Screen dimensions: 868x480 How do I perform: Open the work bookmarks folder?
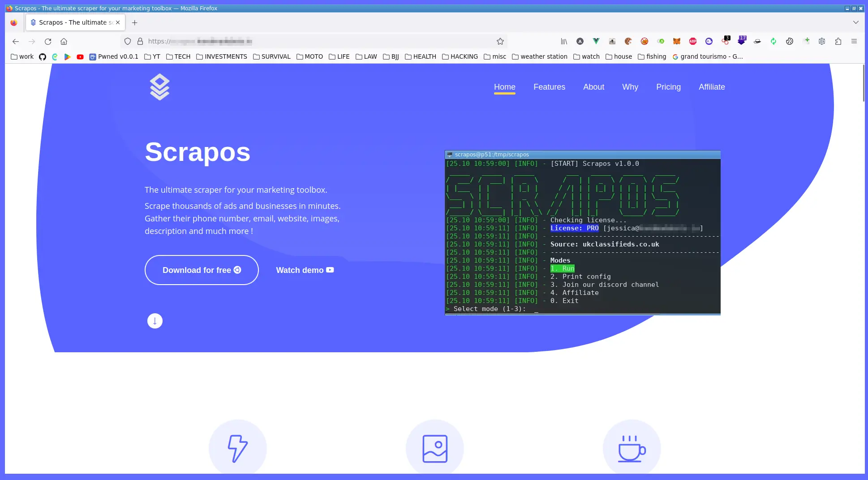click(22, 56)
